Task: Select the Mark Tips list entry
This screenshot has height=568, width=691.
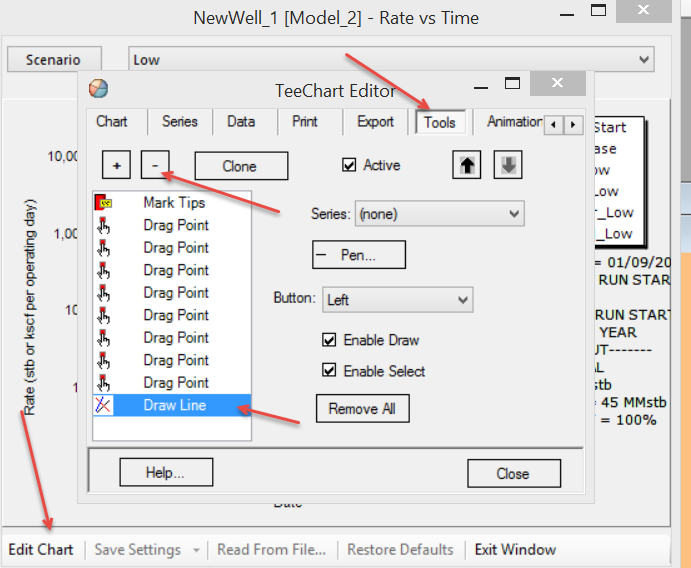Action: coord(172,202)
